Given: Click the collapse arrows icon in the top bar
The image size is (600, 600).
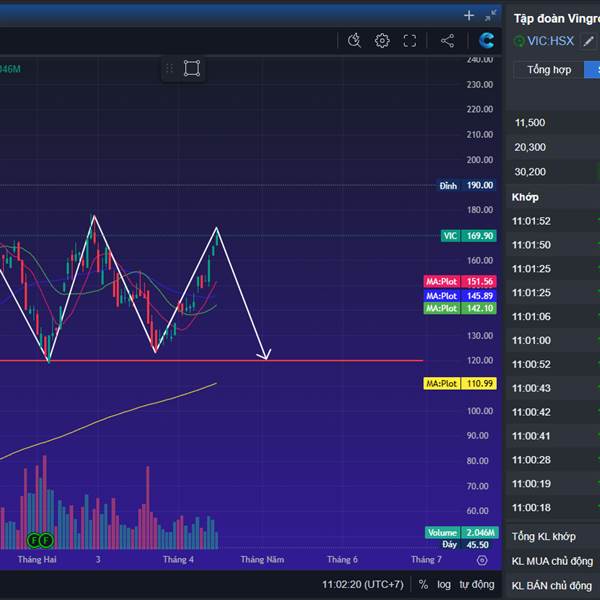Looking at the screenshot, I should (x=490, y=16).
